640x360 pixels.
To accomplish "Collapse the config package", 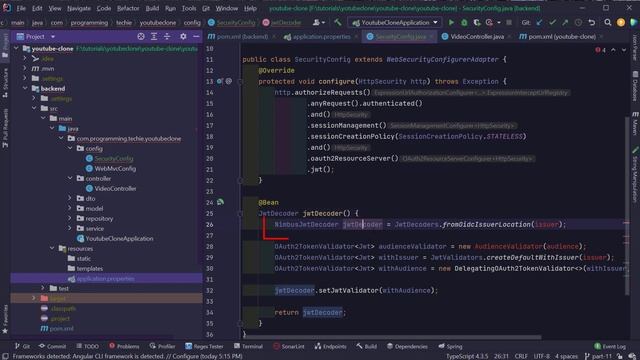I will [70, 148].
